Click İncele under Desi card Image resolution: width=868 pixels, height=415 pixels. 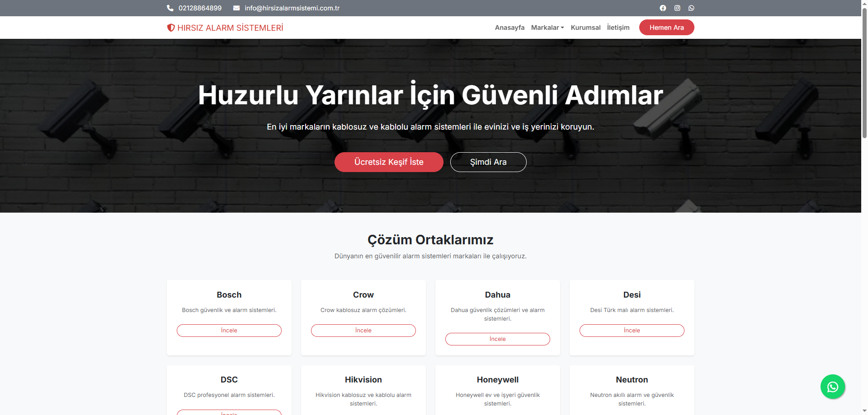point(632,331)
